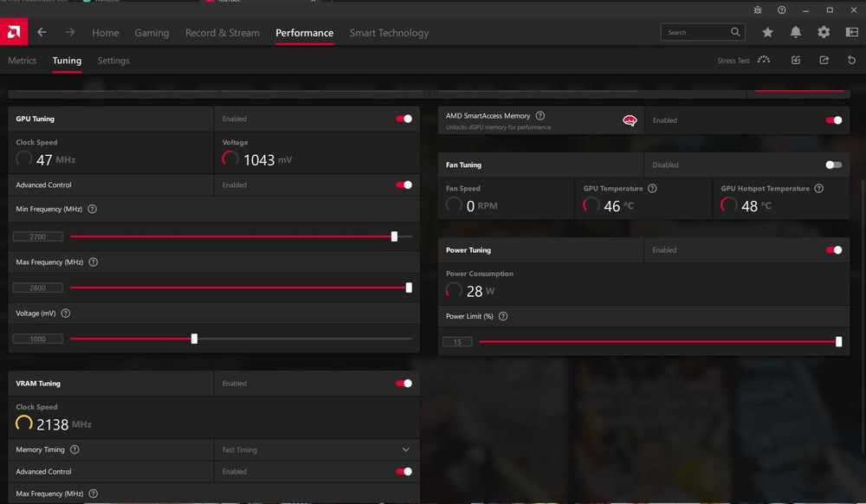The height and width of the screenshot is (504, 866).
Task: Open the Home tab
Action: [x=106, y=33]
